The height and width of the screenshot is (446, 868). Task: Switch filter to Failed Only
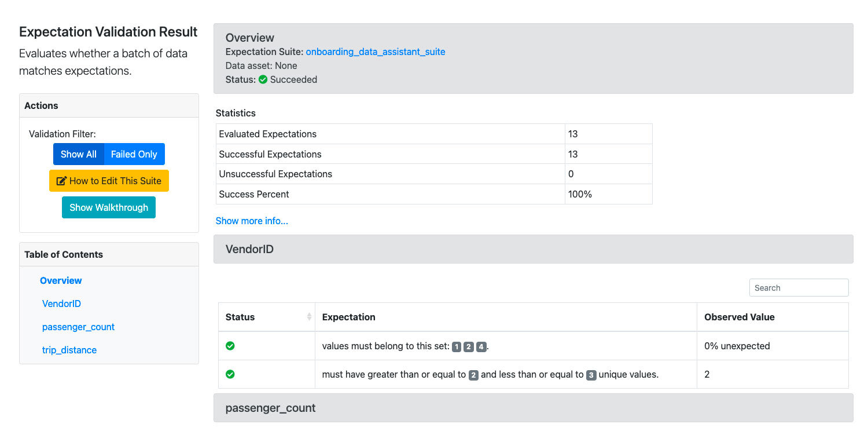coord(134,154)
